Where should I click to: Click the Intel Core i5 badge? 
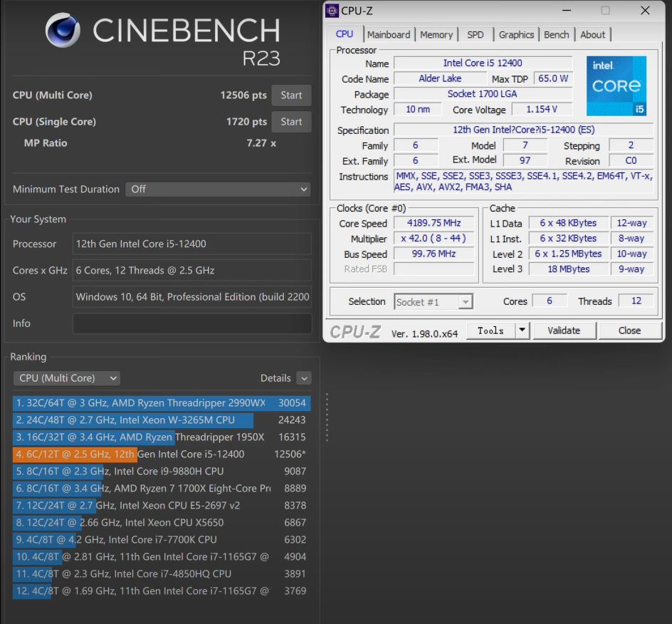pyautogui.click(x=616, y=85)
